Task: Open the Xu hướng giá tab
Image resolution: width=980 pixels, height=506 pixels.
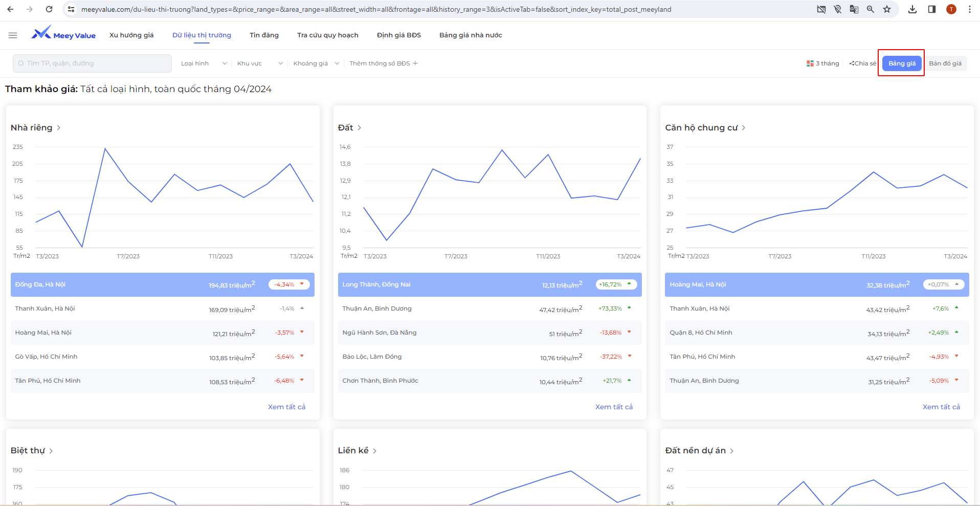Action: [131, 35]
